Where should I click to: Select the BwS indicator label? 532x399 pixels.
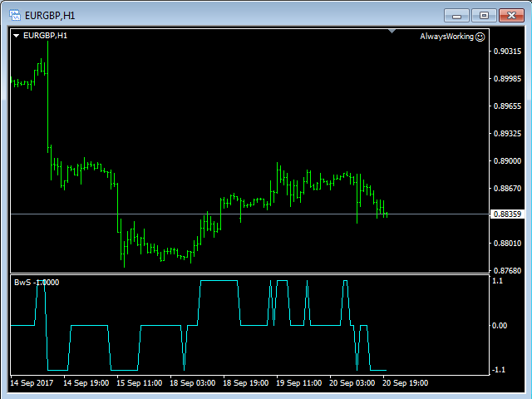pyautogui.click(x=36, y=283)
